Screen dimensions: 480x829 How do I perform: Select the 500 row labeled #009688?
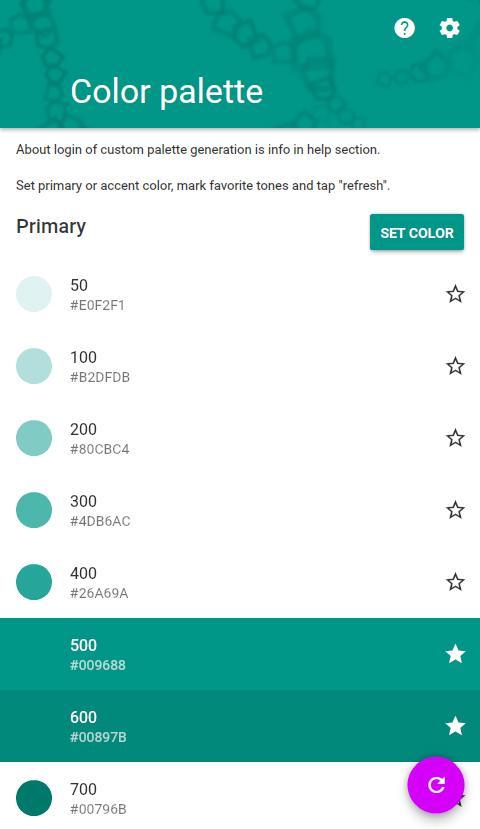240,654
